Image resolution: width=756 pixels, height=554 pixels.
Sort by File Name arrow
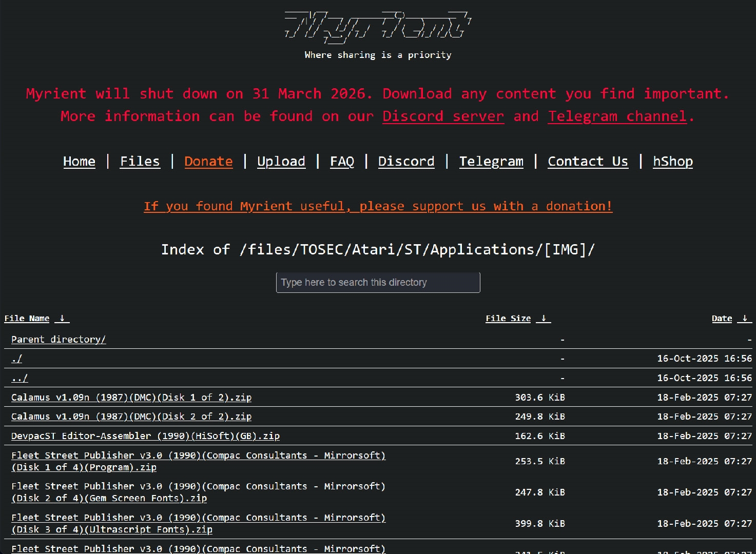tap(62, 319)
